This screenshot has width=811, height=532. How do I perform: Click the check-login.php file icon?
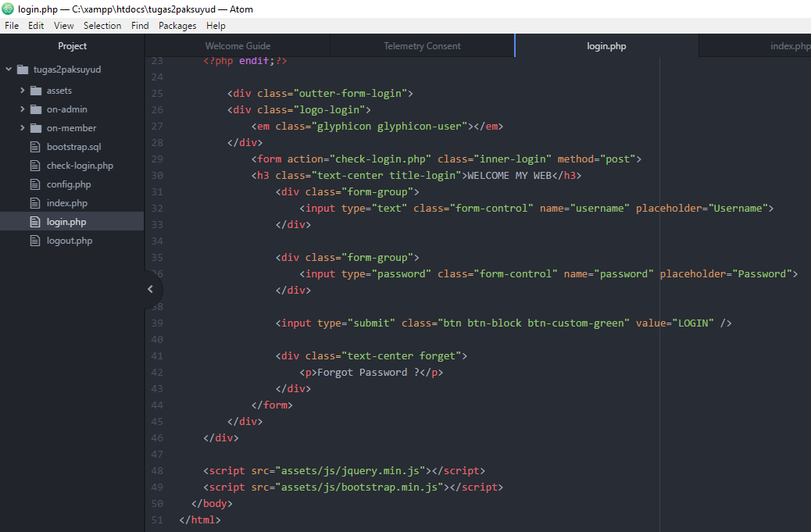pos(35,166)
